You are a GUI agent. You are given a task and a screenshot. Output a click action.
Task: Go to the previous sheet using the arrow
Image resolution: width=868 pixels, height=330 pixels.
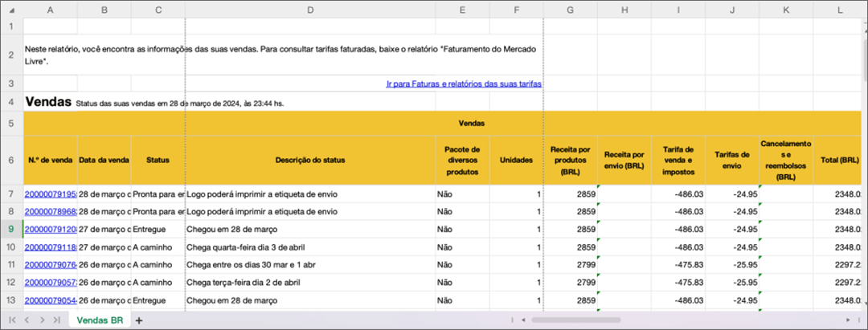27,320
